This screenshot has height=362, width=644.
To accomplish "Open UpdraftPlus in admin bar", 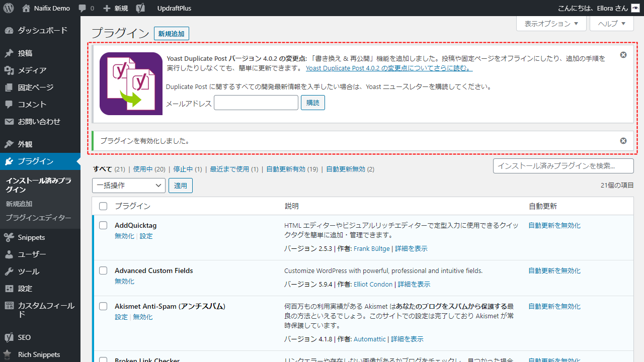I will (x=174, y=9).
